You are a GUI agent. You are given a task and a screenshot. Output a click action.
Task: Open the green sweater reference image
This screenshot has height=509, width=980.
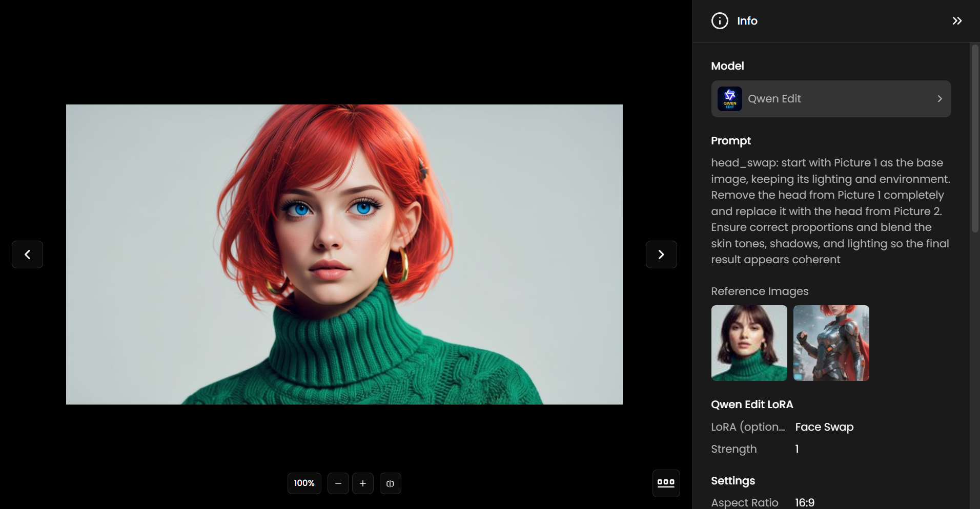tap(749, 343)
